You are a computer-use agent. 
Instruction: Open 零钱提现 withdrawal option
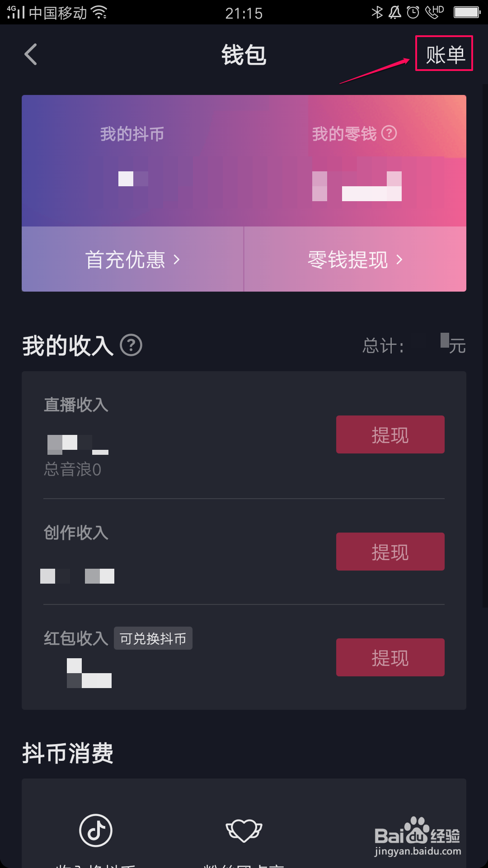pos(355,259)
